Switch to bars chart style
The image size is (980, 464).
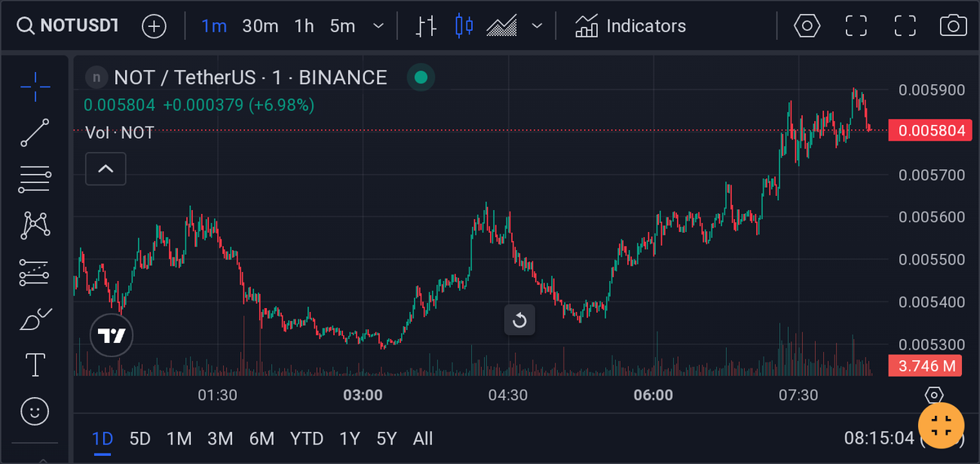click(426, 25)
